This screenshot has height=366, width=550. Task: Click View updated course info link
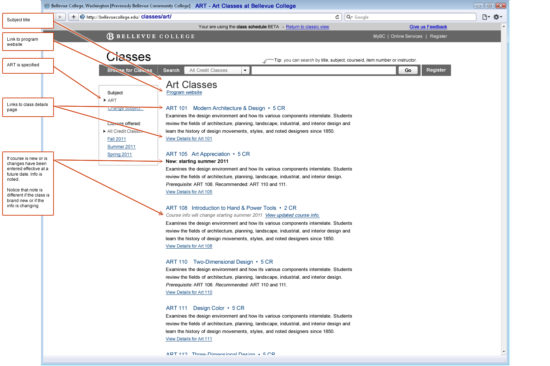tap(292, 215)
